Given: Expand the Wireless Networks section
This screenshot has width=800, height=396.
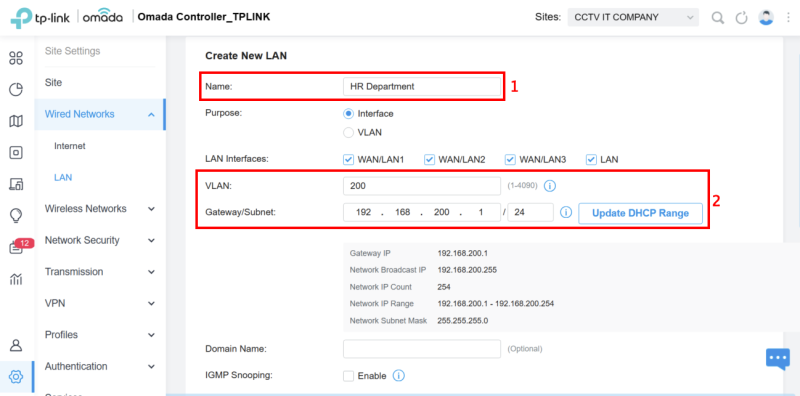Looking at the screenshot, I should pyautogui.click(x=99, y=209).
